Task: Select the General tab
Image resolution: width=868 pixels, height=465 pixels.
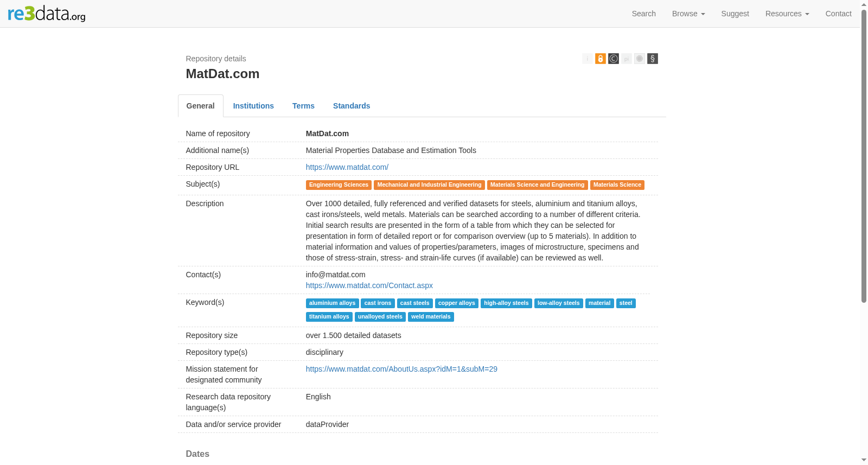Action: tap(201, 106)
